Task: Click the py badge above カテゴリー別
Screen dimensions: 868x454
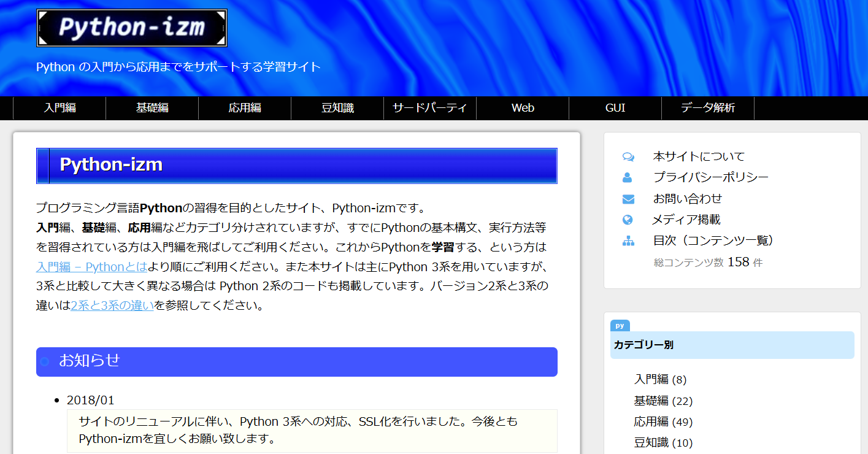Action: coord(620,325)
